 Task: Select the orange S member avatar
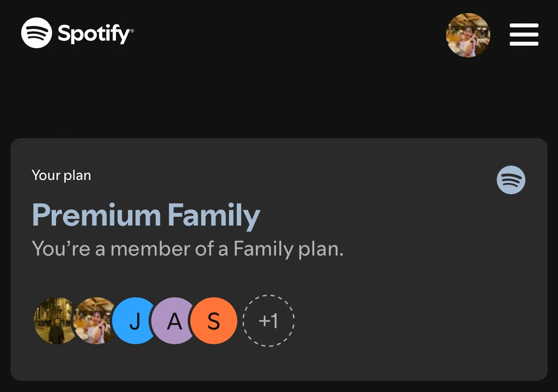pos(213,321)
